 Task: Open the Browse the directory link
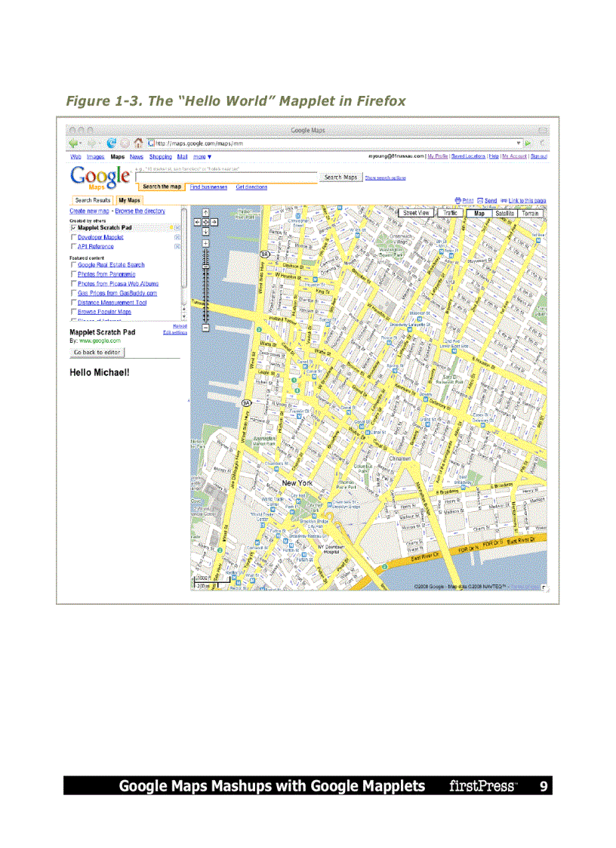pos(140,211)
